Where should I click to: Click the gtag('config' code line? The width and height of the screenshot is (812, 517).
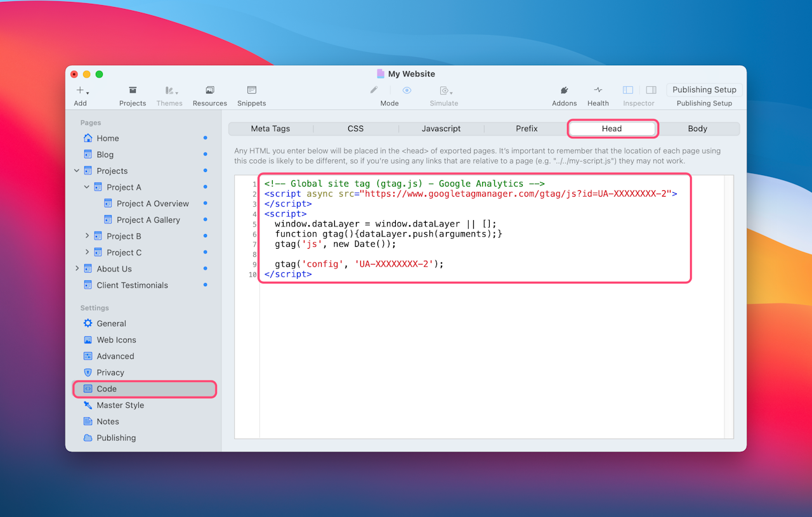click(x=359, y=264)
